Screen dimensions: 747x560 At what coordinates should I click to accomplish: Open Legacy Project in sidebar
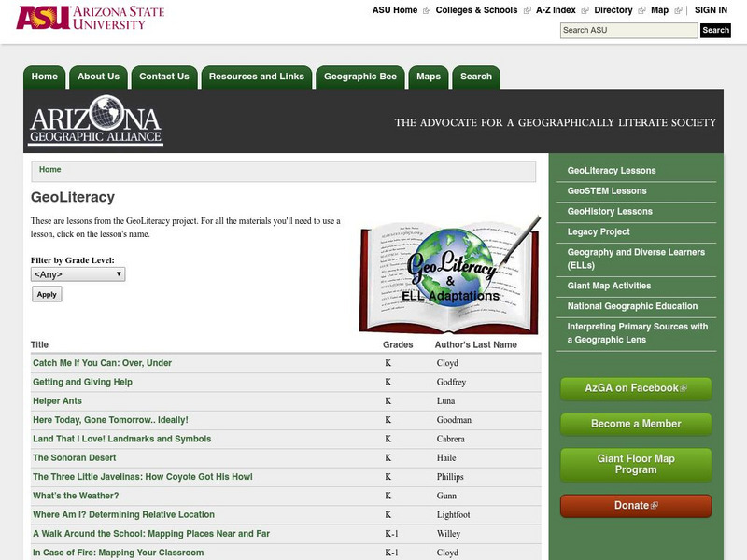tap(598, 231)
